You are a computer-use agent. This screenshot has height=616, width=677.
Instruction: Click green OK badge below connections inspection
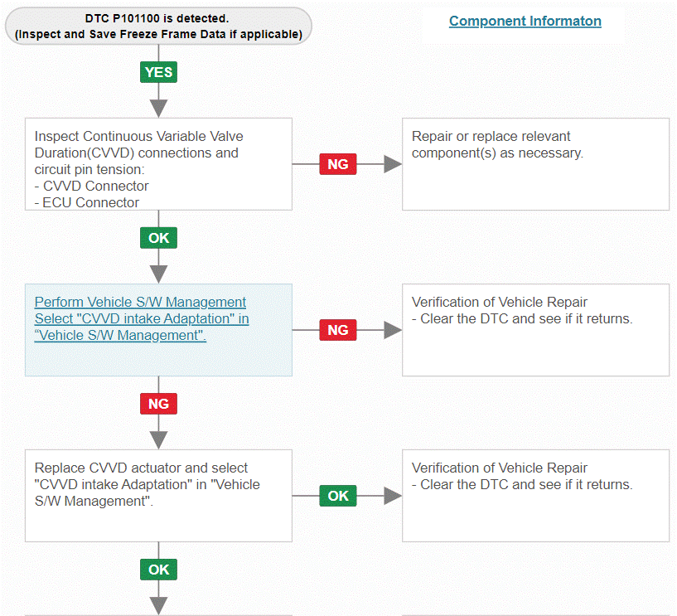pyautogui.click(x=158, y=238)
